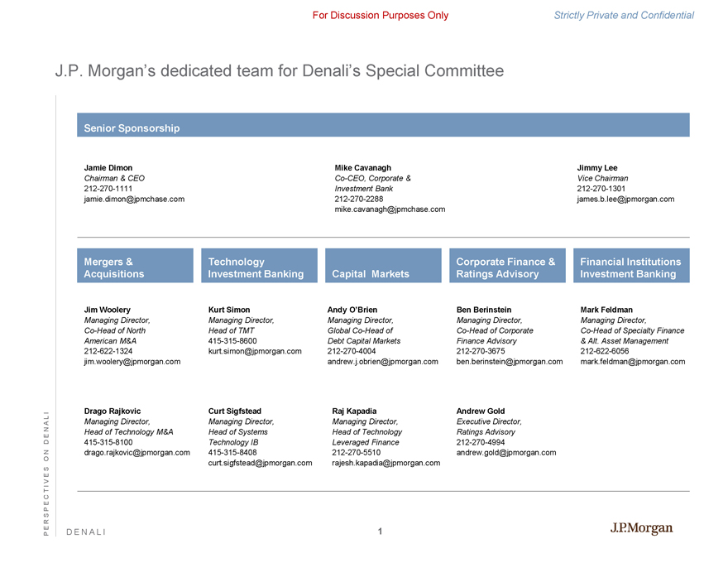The width and height of the screenshot is (728, 563).
Task: Click the J.P.Morgan logo
Action: point(641,529)
